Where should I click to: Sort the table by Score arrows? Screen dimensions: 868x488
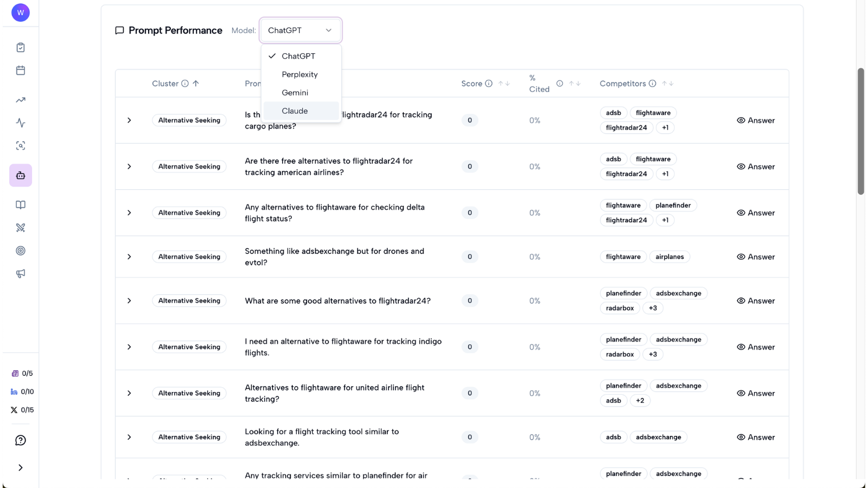tap(504, 84)
